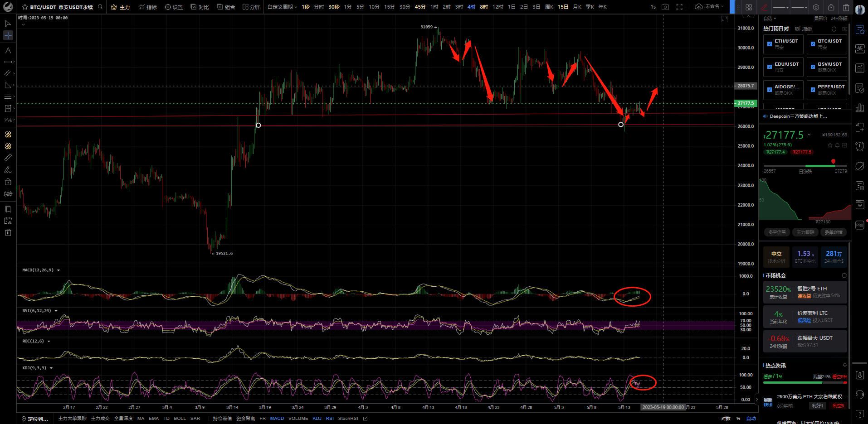The image size is (868, 424).
Task: Add a pair with the plus icon
Action: [844, 29]
